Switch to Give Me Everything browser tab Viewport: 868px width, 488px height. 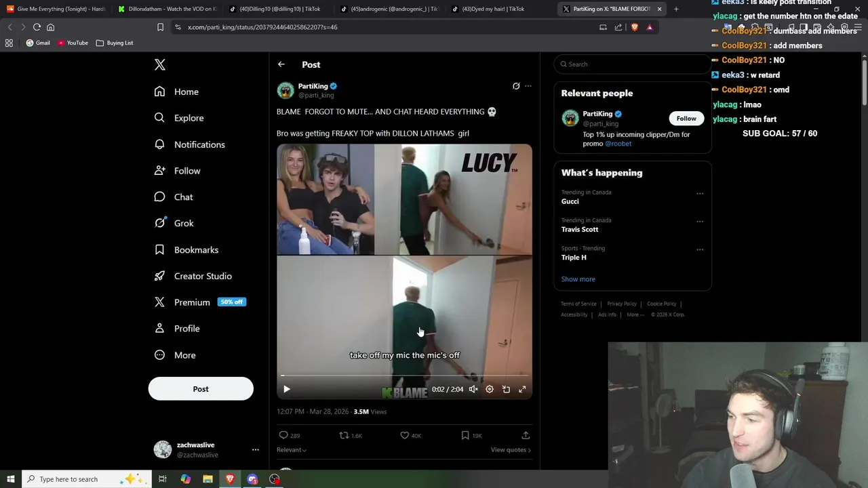[x=56, y=9]
